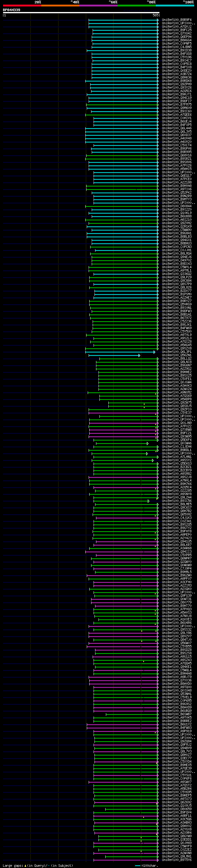Open UniRef100_A3B7Z4 entry

177,74
